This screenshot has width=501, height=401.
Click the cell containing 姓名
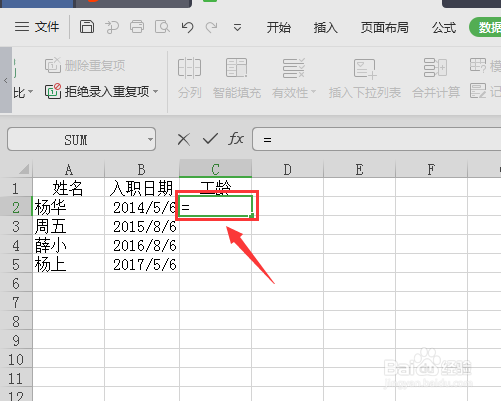[69, 188]
